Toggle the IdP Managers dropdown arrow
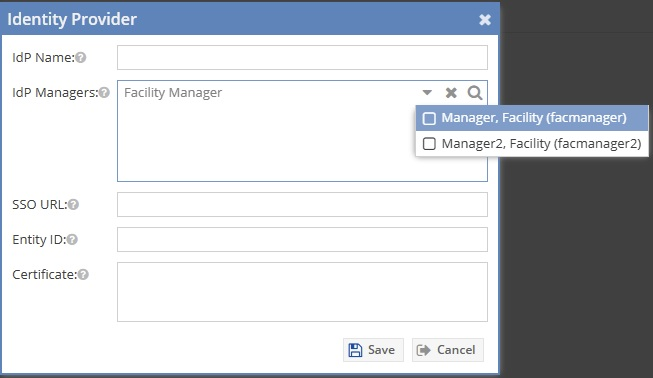 pyautogui.click(x=427, y=92)
